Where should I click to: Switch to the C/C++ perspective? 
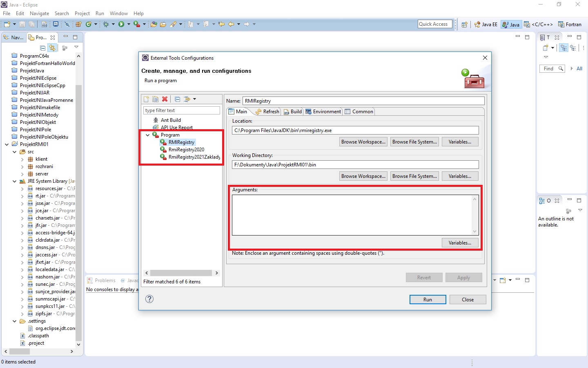538,24
